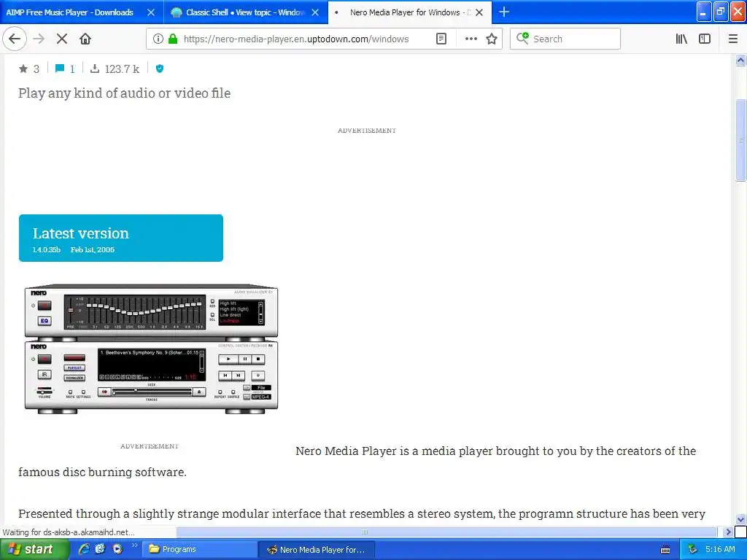Viewport: 747px width, 560px height.
Task: Open the Nero player screenshot thumbnail
Action: [x=152, y=349]
